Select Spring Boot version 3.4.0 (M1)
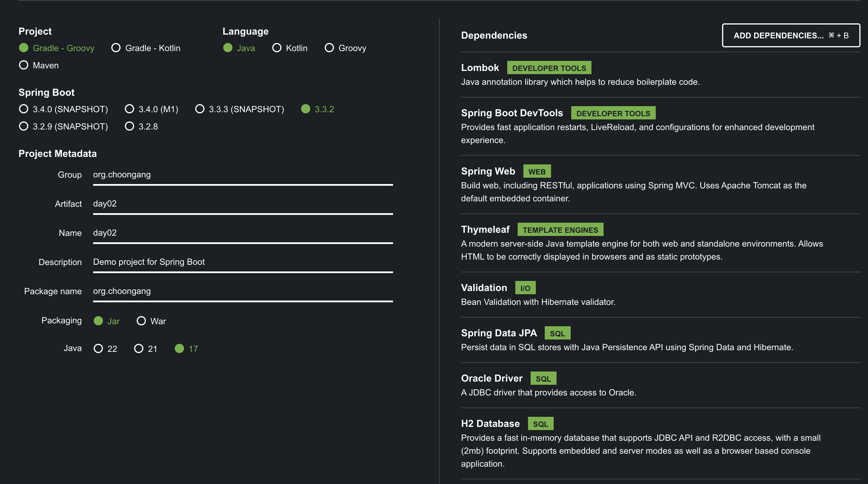Viewport: 868px width, 484px height. tap(129, 109)
